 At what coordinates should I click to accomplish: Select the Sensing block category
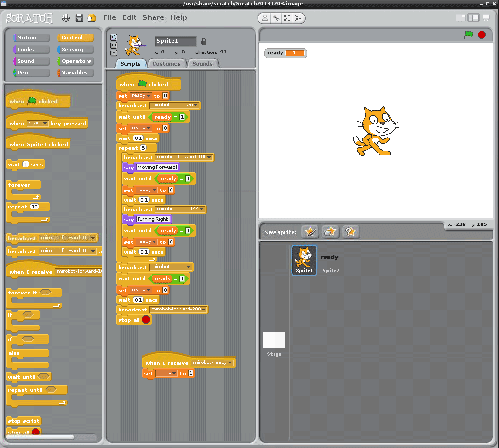point(76,49)
